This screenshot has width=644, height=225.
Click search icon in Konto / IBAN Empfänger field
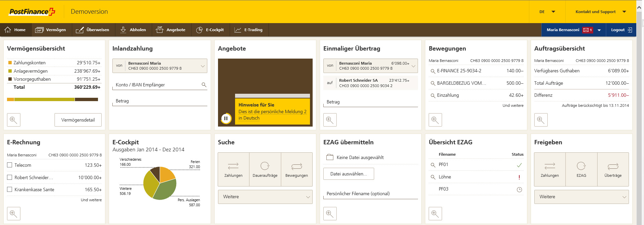pyautogui.click(x=204, y=85)
